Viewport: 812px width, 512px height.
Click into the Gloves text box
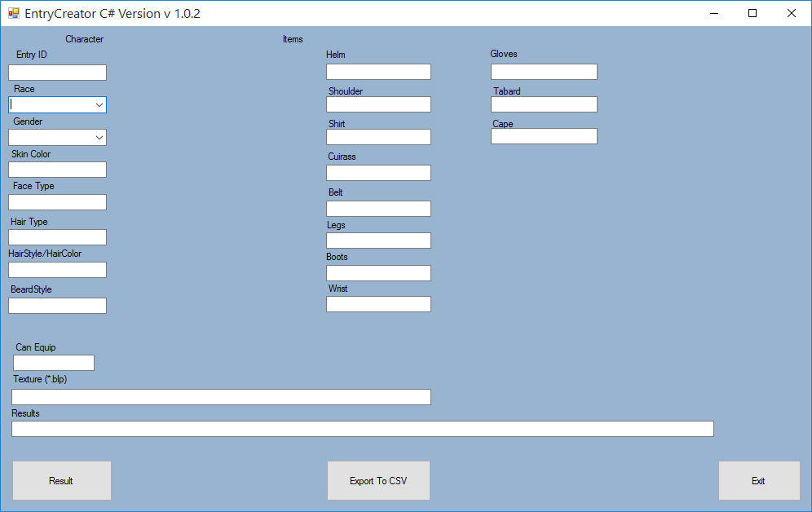544,72
